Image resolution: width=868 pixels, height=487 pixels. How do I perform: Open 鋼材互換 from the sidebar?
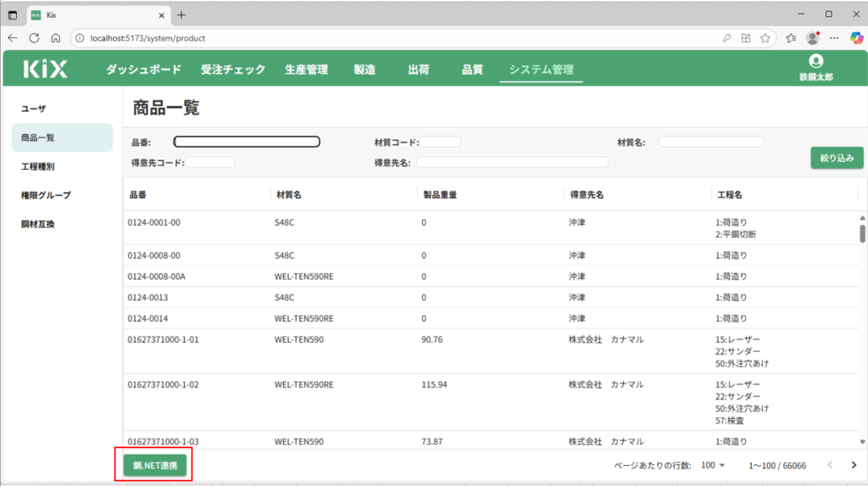(38, 224)
